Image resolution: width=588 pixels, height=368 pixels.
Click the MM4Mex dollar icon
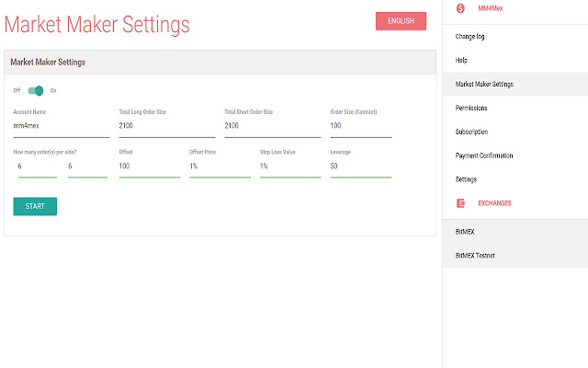point(460,8)
